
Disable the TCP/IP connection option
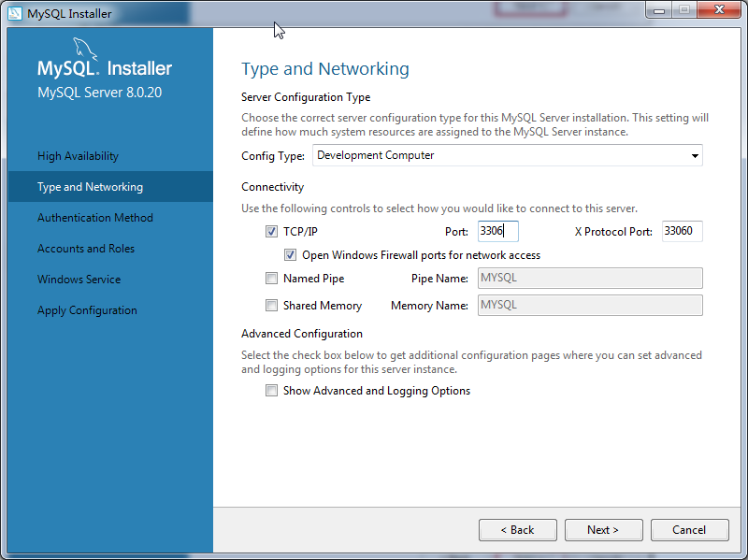271,231
